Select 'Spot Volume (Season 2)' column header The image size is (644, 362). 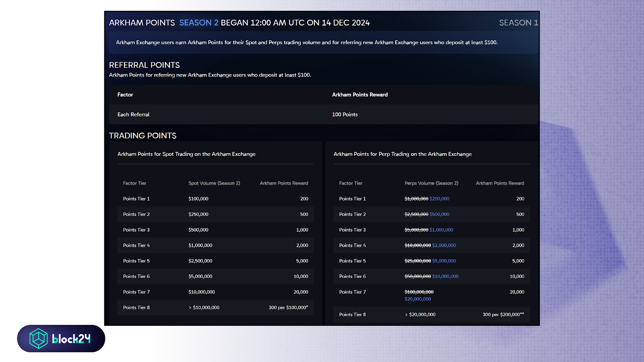tap(214, 183)
